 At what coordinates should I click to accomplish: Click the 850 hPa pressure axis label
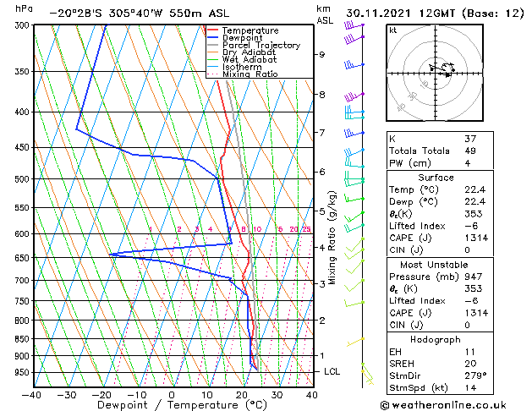pyautogui.click(x=22, y=339)
